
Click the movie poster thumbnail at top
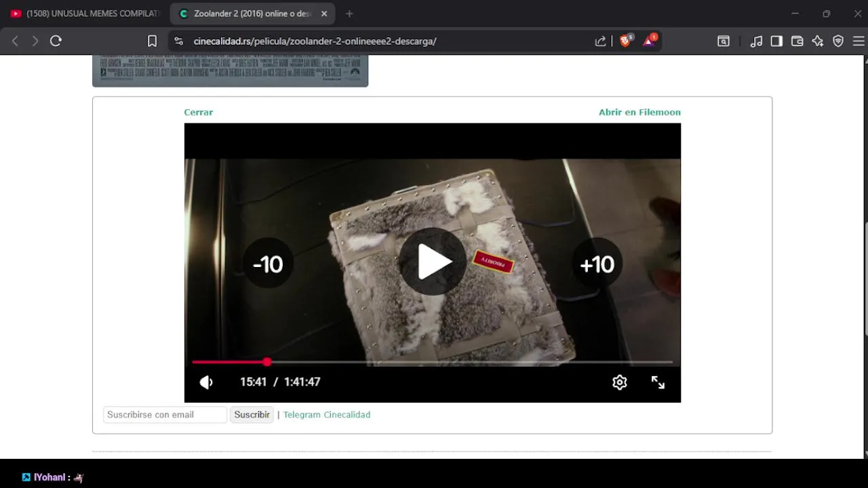[x=230, y=70]
